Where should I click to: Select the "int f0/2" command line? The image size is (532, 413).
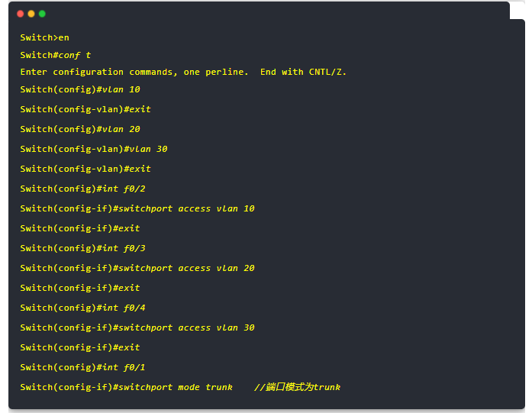click(82, 189)
